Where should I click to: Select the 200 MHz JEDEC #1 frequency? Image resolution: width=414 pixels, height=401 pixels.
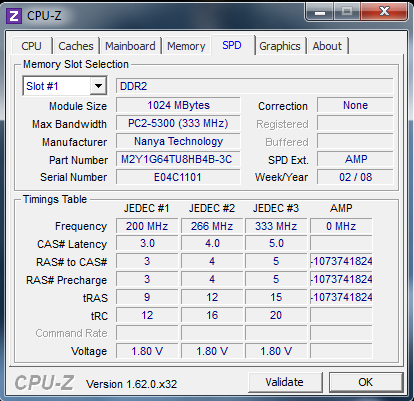pos(147,226)
